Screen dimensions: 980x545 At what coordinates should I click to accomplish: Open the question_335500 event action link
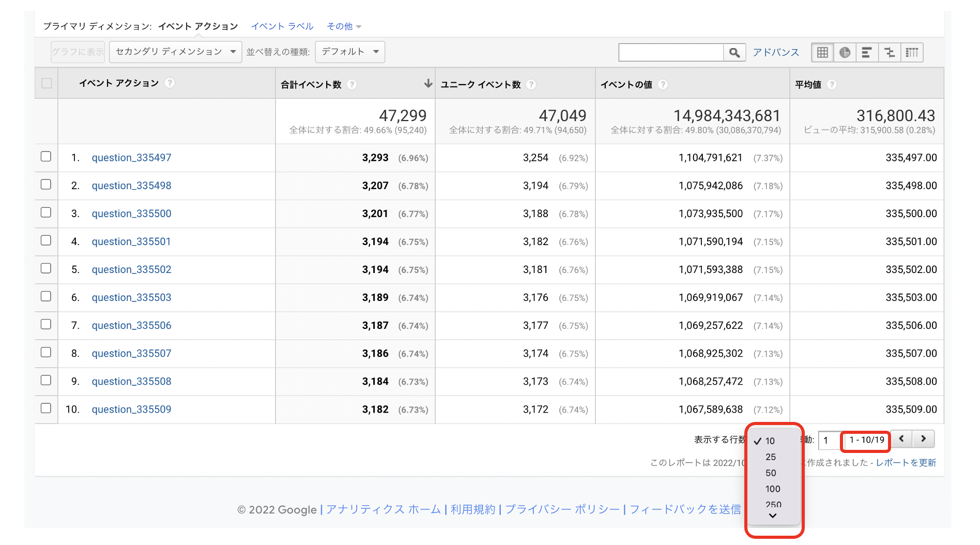click(x=131, y=214)
